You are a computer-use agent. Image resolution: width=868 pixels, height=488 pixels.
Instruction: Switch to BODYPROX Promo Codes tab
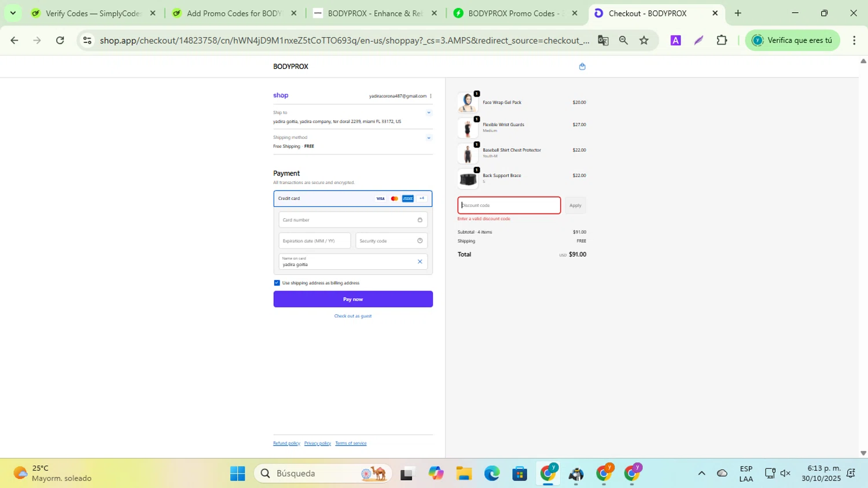tap(515, 13)
